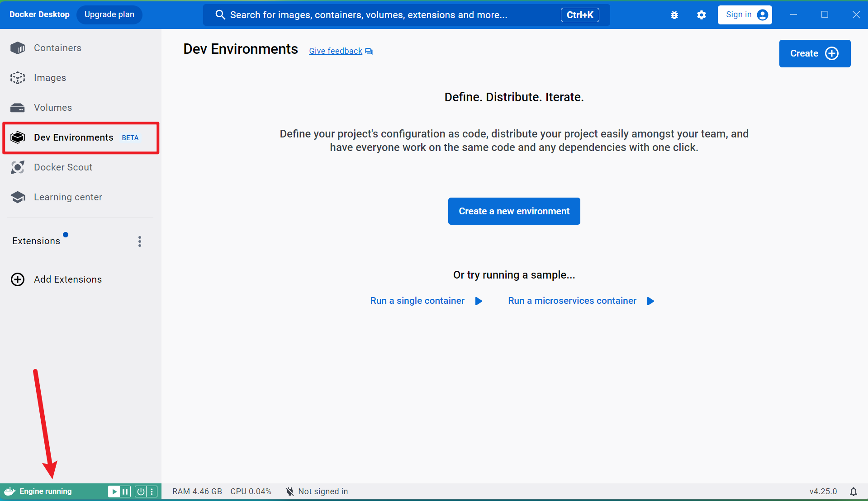Click the engine power button icon

tap(141, 492)
